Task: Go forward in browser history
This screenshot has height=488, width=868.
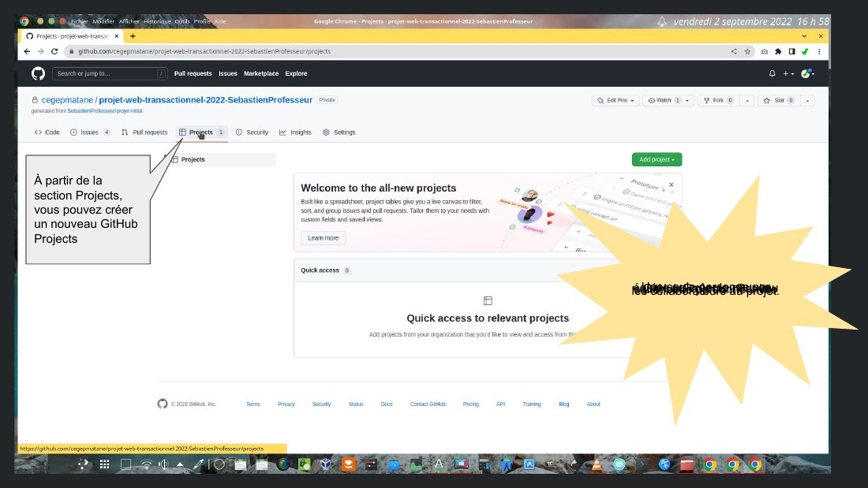Action: click(40, 51)
